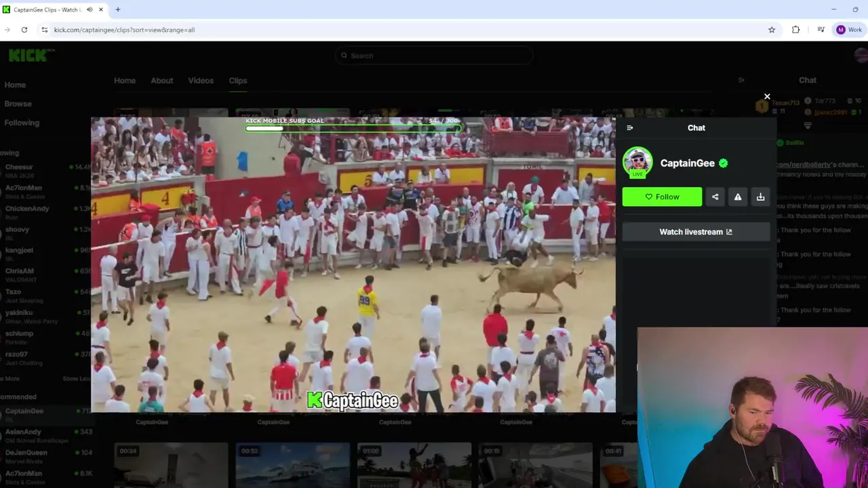Collapse the clip chat panel icon
This screenshot has height=488, width=868.
(x=630, y=128)
